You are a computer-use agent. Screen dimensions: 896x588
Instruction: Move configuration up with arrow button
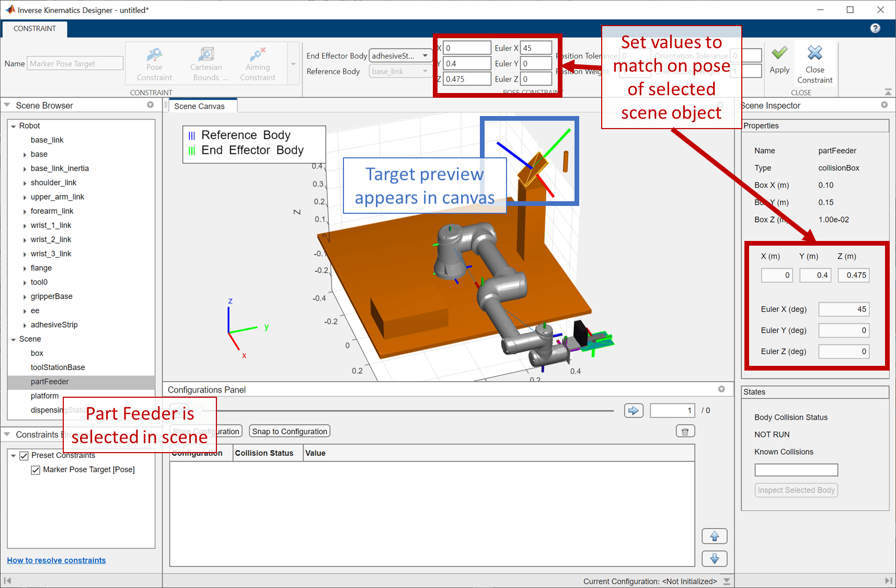click(x=715, y=536)
